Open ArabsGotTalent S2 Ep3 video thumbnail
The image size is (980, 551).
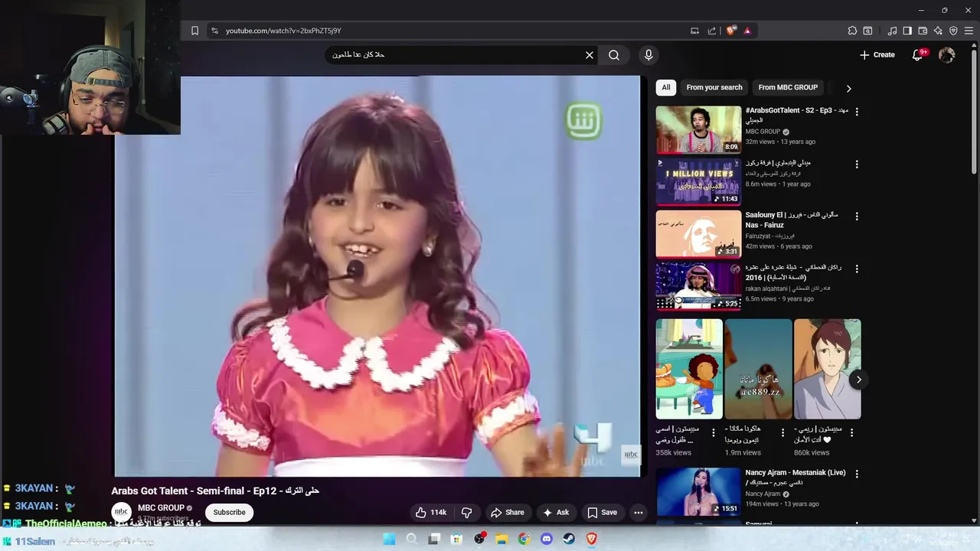[x=698, y=130]
